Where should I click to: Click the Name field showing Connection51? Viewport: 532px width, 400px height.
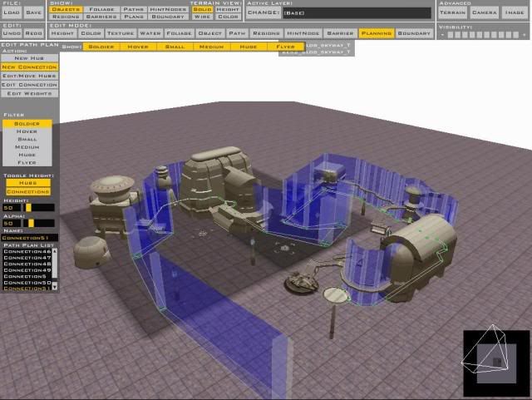tap(30, 238)
